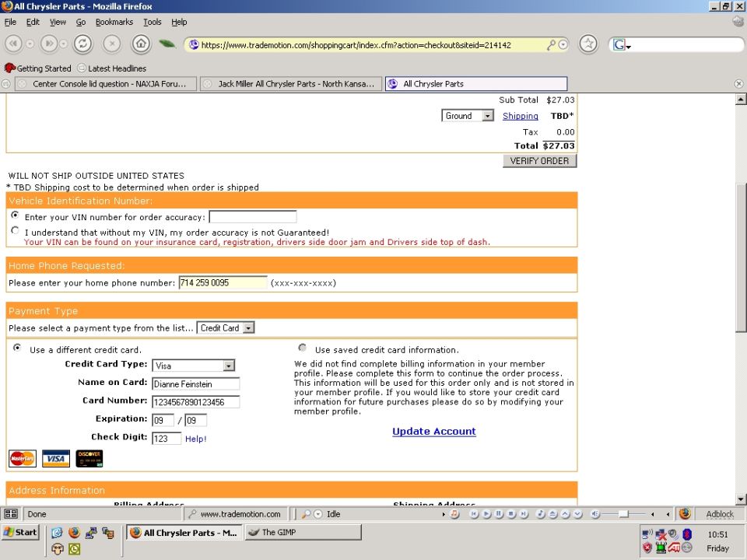This screenshot has height=560, width=747.
Task: Click Adblock in the status bar
Action: [x=720, y=514]
